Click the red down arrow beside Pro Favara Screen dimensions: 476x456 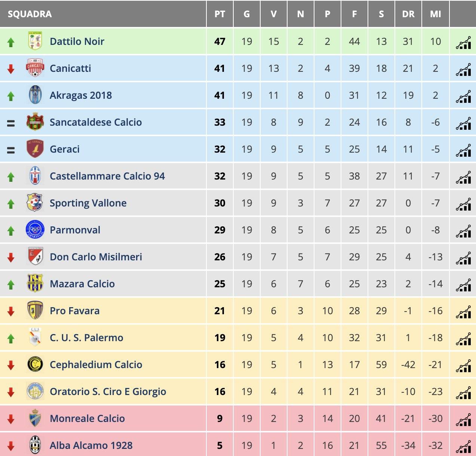(x=11, y=311)
